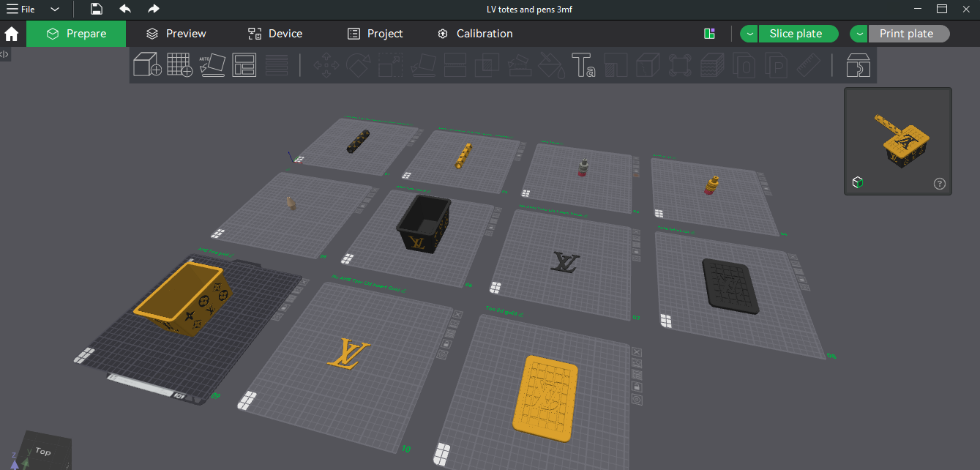Viewport: 980px width, 470px height.
Task: Open plate 11 settings icon
Action: tap(637, 399)
